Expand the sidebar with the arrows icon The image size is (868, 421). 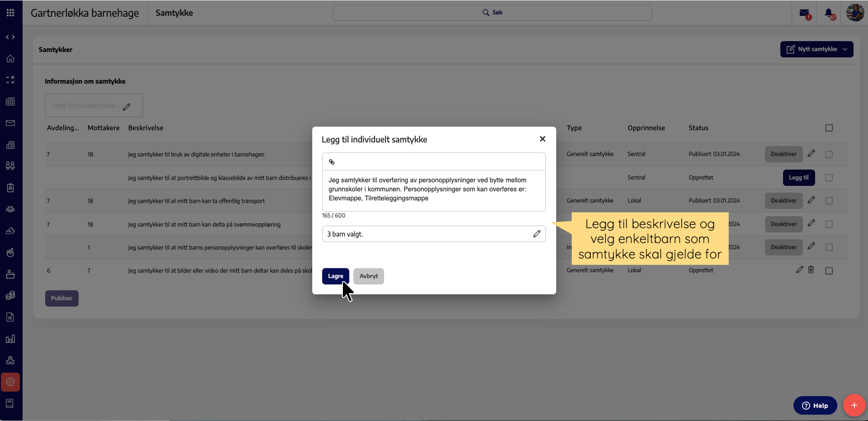[x=10, y=37]
